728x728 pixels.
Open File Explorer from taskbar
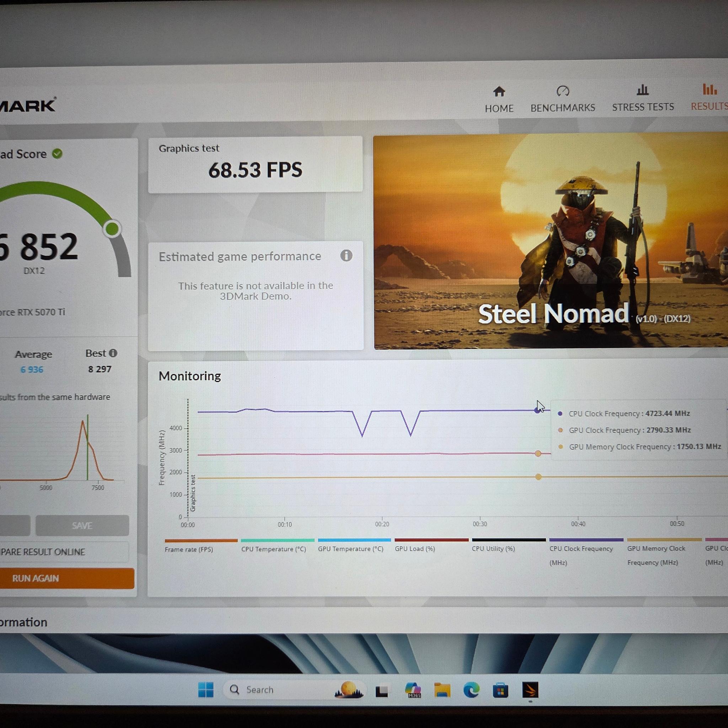pos(442,690)
